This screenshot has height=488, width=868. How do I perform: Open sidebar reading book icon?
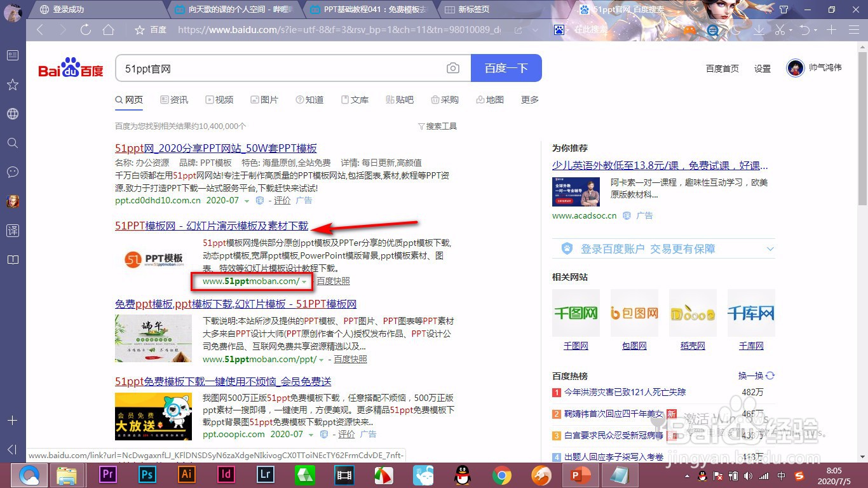point(12,260)
